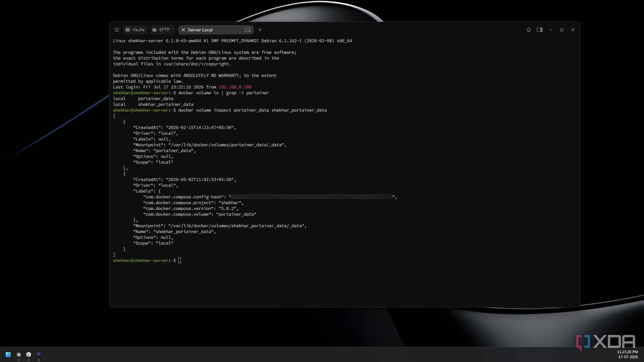The width and height of the screenshot is (644, 362).
Task: Click the 'Last login: Fri Jul 17' line
Action: pos(182,87)
